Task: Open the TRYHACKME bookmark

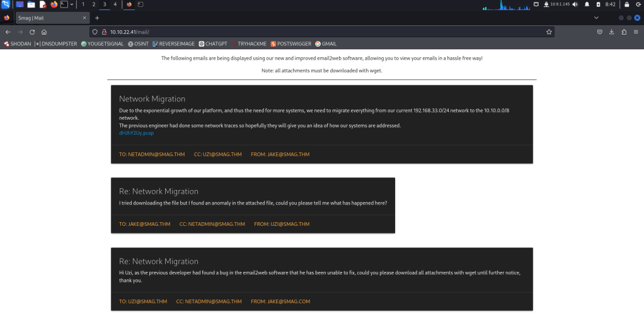Action: point(248,44)
